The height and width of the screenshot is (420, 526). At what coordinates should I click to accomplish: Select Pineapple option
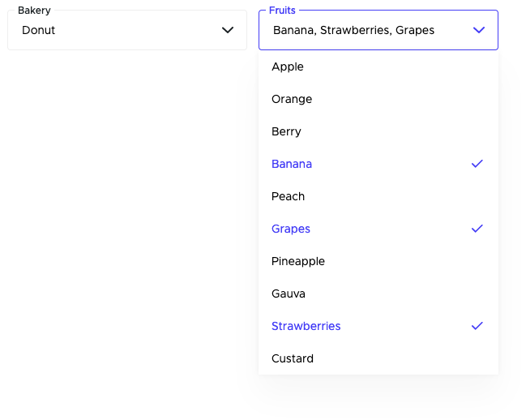(x=298, y=261)
